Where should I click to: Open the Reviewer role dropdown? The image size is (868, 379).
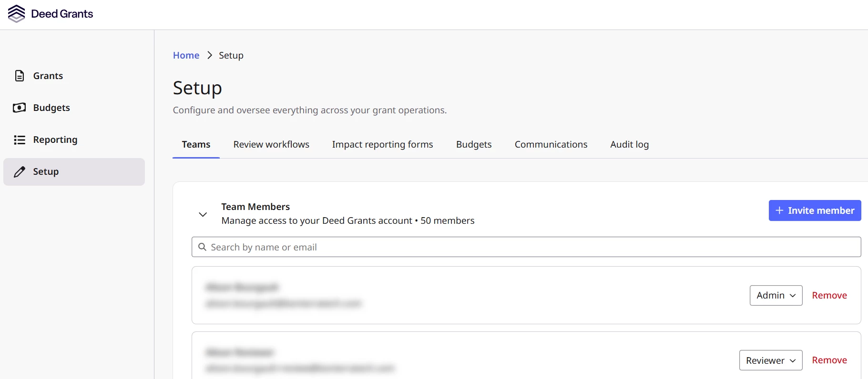pos(771,360)
